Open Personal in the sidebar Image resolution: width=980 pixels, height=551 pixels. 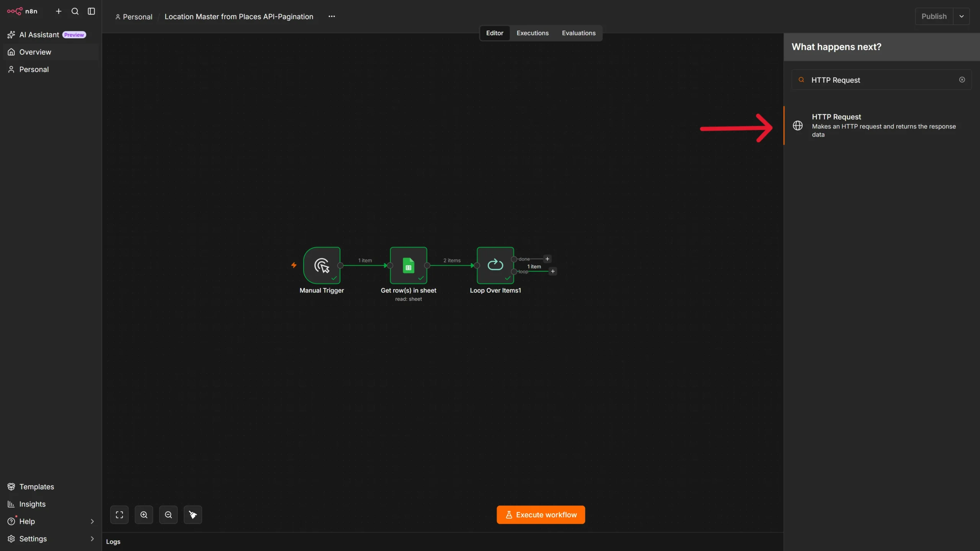pyautogui.click(x=50, y=69)
